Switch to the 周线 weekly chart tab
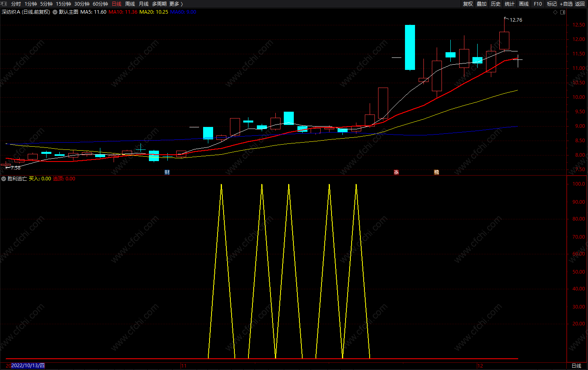Image resolution: width=588 pixels, height=370 pixels. pyautogui.click(x=130, y=4)
